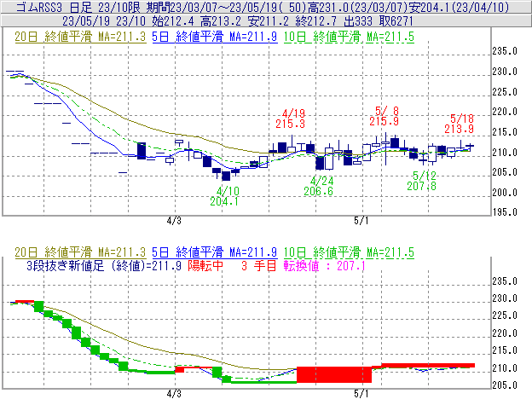The width and height of the screenshot is (532, 405).
Task: Click the 195.0 axis value on upper chart
Action: click(505, 212)
